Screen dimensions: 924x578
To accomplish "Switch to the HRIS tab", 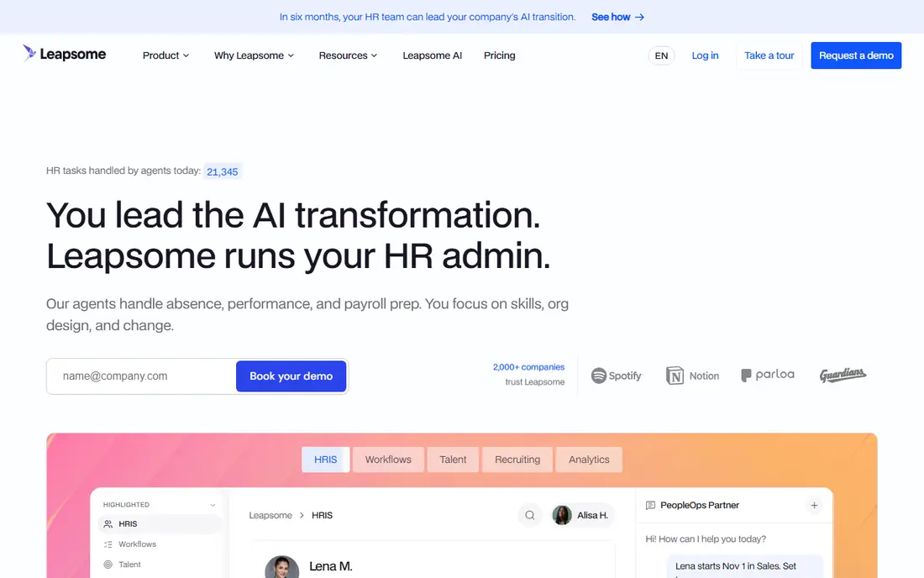I will click(x=325, y=460).
